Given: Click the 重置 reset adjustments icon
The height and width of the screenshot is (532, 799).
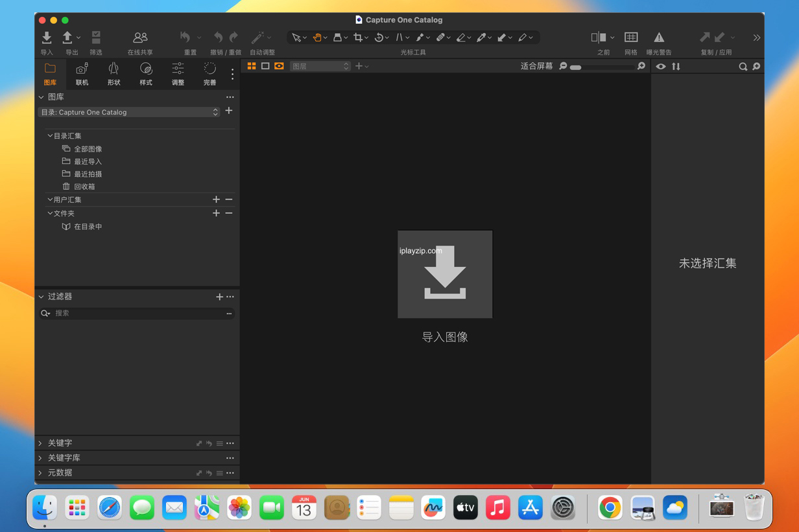Looking at the screenshot, I should (185, 38).
